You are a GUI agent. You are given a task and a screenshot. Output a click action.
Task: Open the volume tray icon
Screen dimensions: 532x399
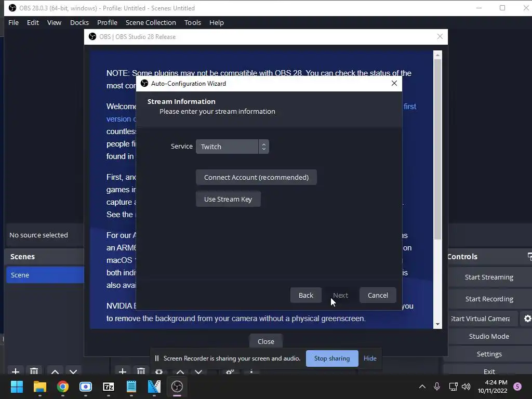coord(466,387)
